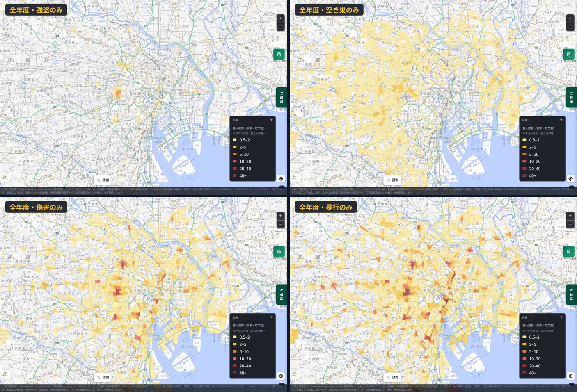Generate a report from the 空き巣のみ map
Screen dimensions: 577x392
coord(568,54)
